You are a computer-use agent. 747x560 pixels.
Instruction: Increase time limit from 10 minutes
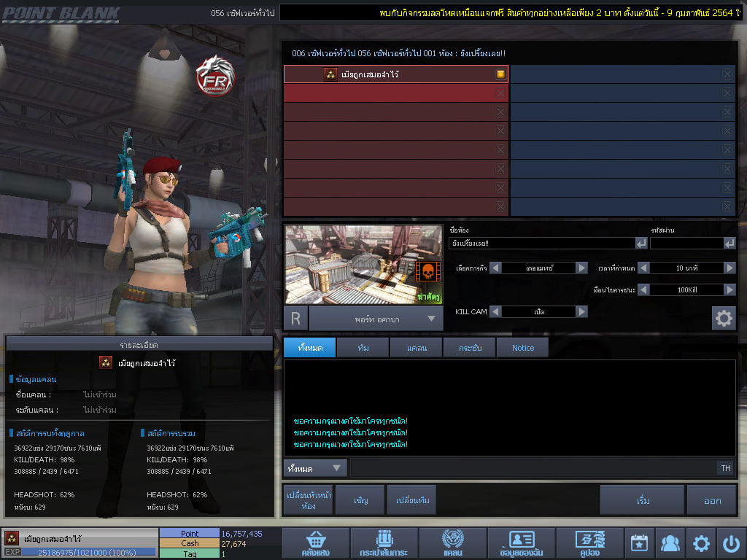click(x=729, y=268)
